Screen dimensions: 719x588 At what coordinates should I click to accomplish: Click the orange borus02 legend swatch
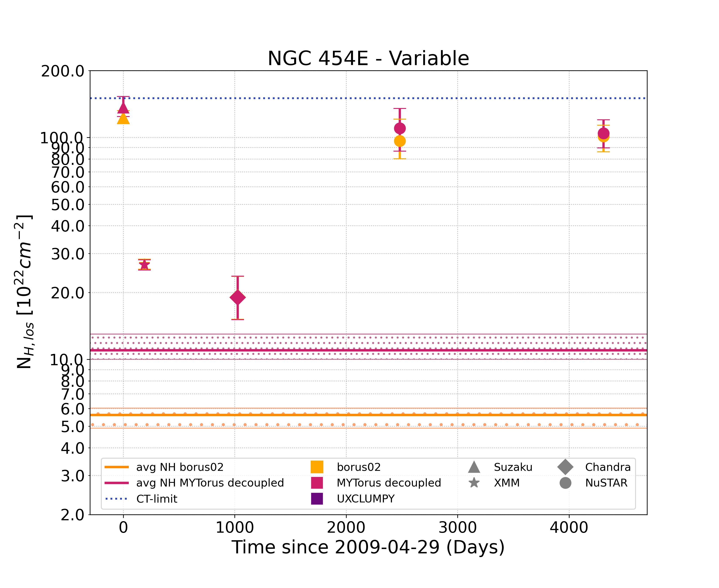(317, 467)
